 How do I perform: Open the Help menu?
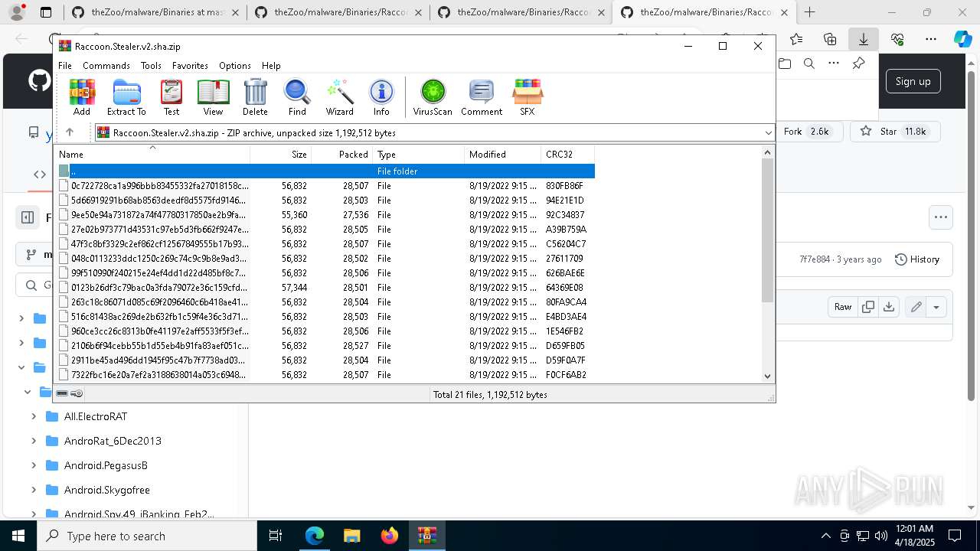coord(271,66)
